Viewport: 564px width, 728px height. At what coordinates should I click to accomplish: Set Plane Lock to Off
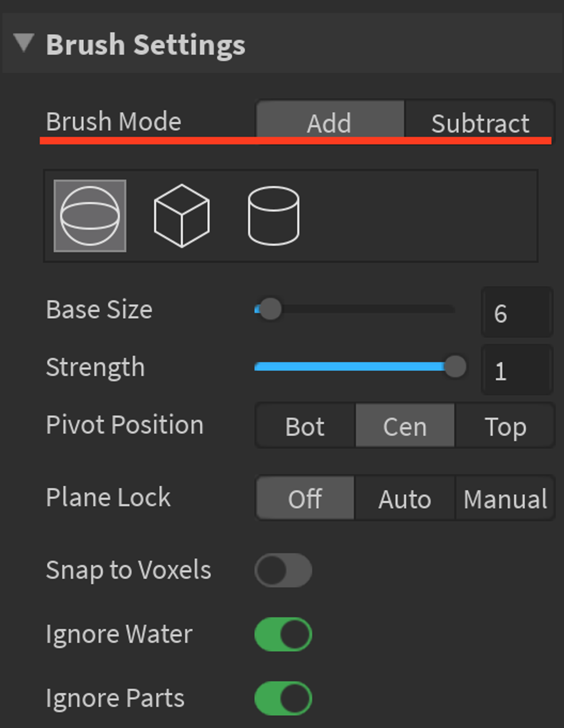tap(305, 498)
